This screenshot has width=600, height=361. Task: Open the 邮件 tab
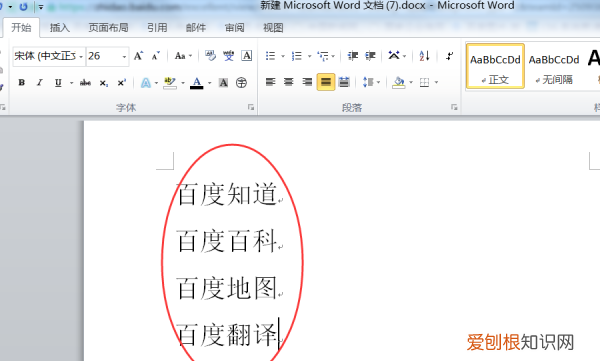(x=196, y=28)
